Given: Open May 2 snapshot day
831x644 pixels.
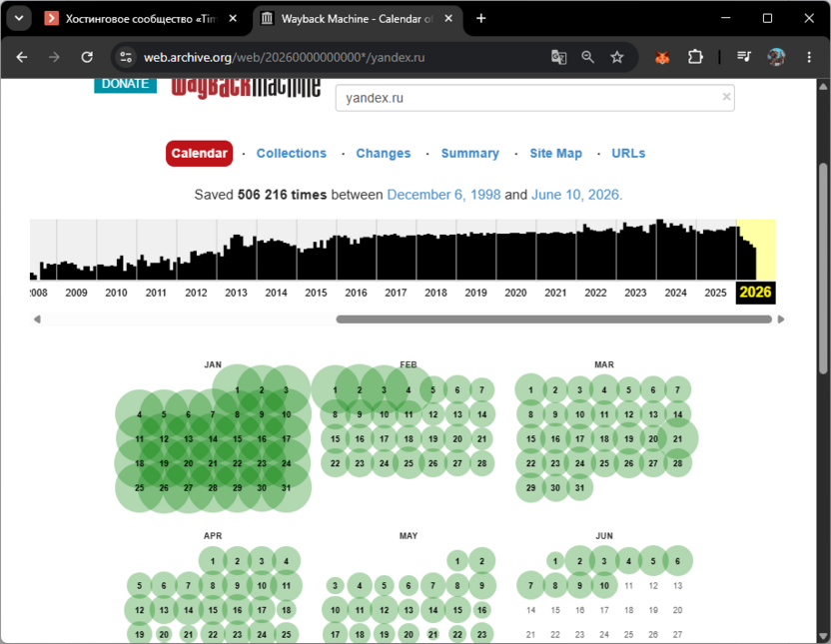Looking at the screenshot, I should click(x=481, y=561).
